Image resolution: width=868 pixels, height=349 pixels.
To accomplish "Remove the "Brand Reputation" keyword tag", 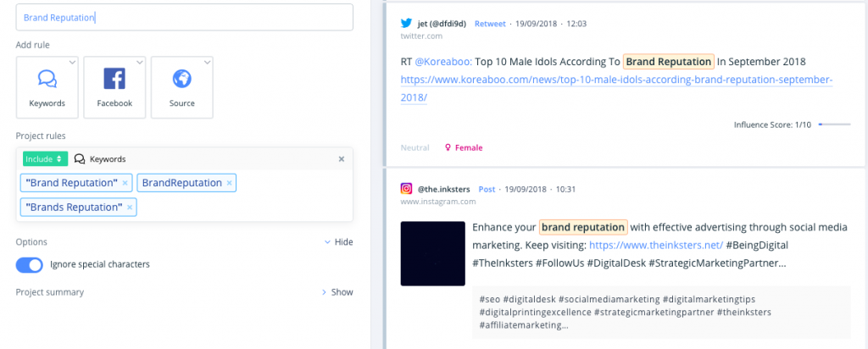I will pyautogui.click(x=125, y=183).
